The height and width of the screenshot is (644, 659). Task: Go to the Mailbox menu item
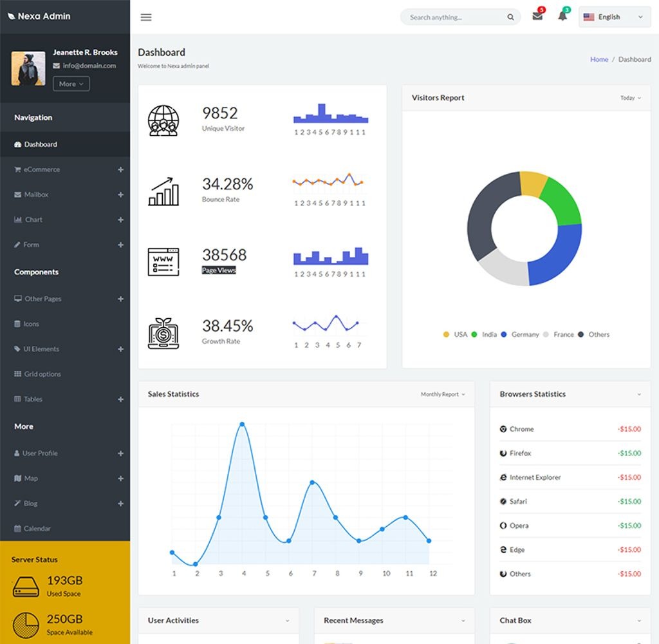pyautogui.click(x=36, y=194)
